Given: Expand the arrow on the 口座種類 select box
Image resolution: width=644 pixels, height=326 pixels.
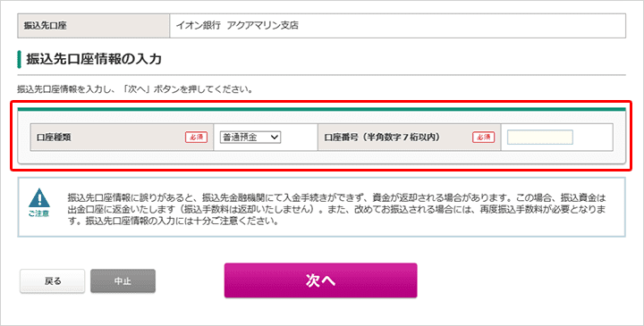Looking at the screenshot, I should coord(275,138).
